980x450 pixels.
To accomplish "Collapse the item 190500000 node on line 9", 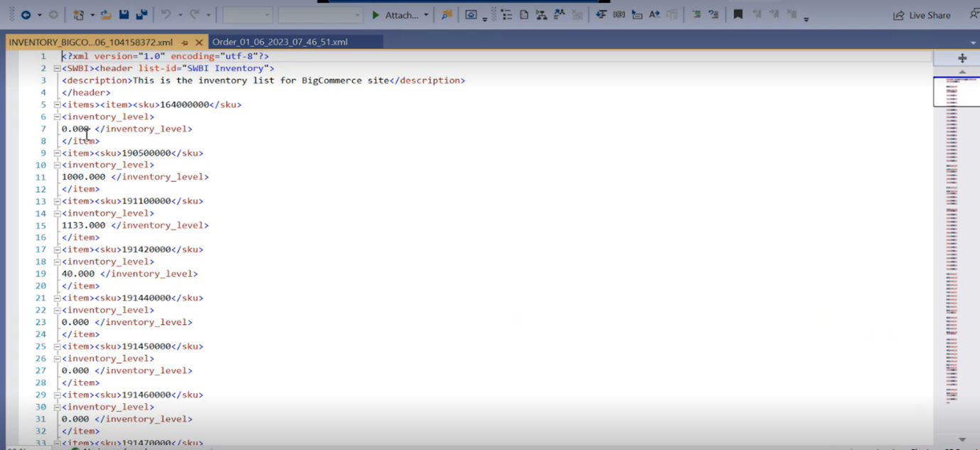I will (x=57, y=153).
